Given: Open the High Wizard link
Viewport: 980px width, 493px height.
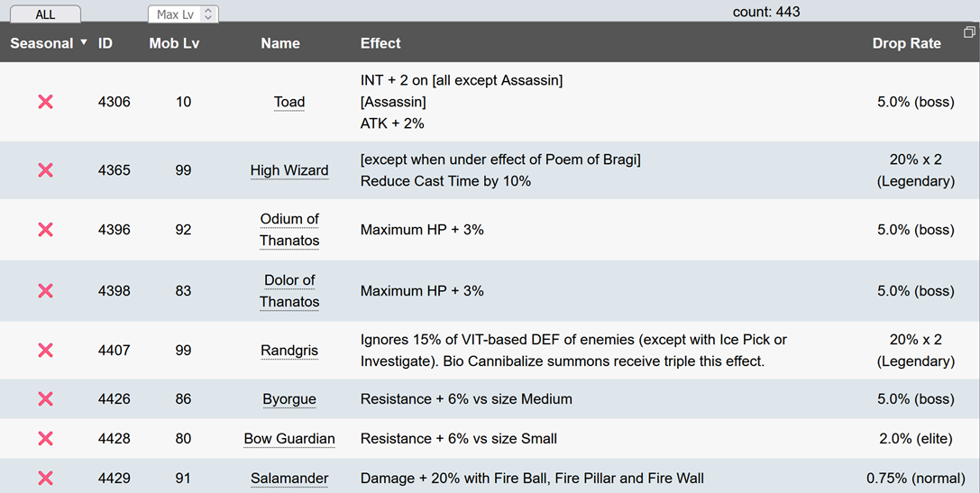Looking at the screenshot, I should (x=289, y=170).
